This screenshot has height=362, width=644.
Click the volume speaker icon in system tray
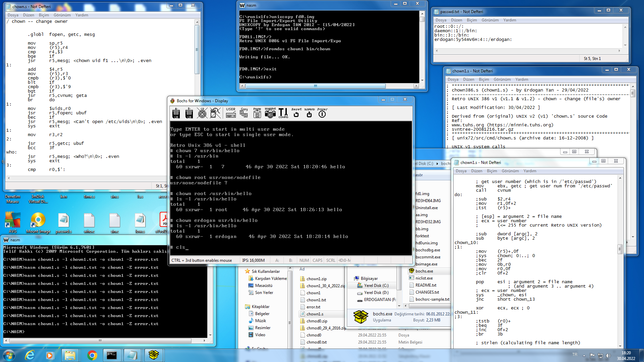[608, 355]
